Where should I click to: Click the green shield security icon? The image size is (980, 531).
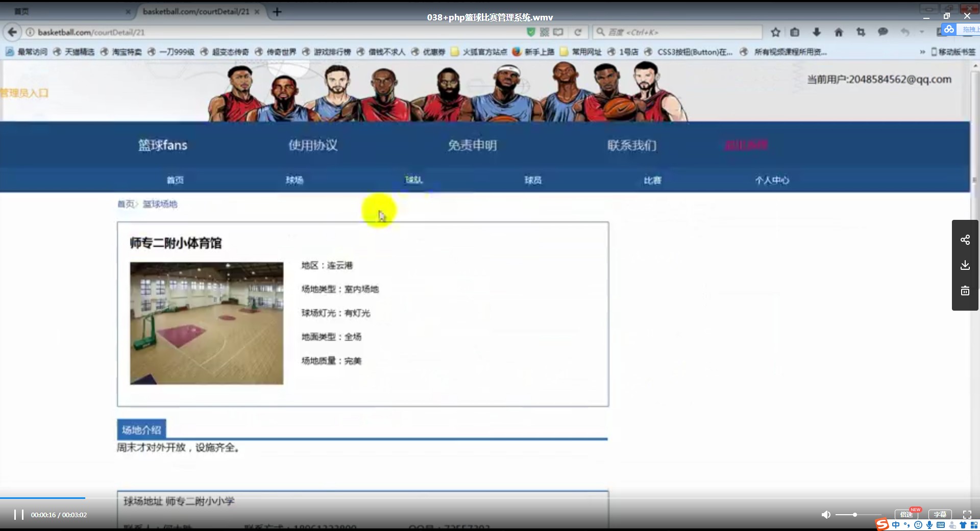click(531, 32)
